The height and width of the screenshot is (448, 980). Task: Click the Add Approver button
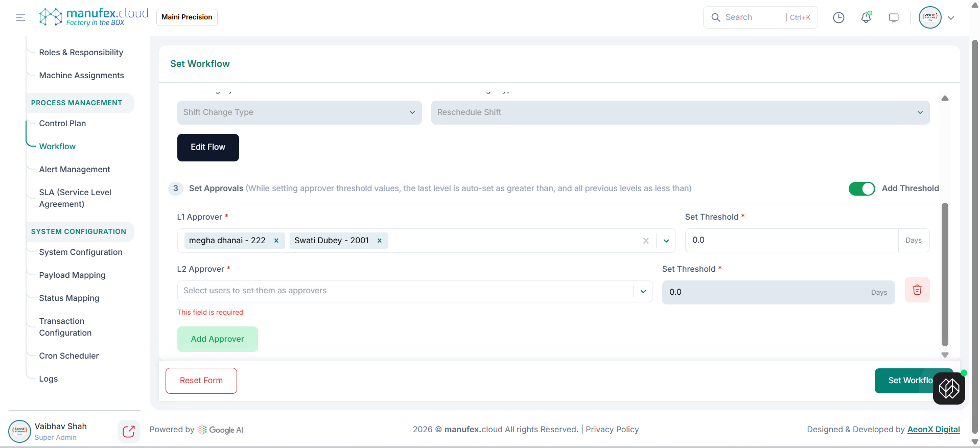click(x=218, y=339)
